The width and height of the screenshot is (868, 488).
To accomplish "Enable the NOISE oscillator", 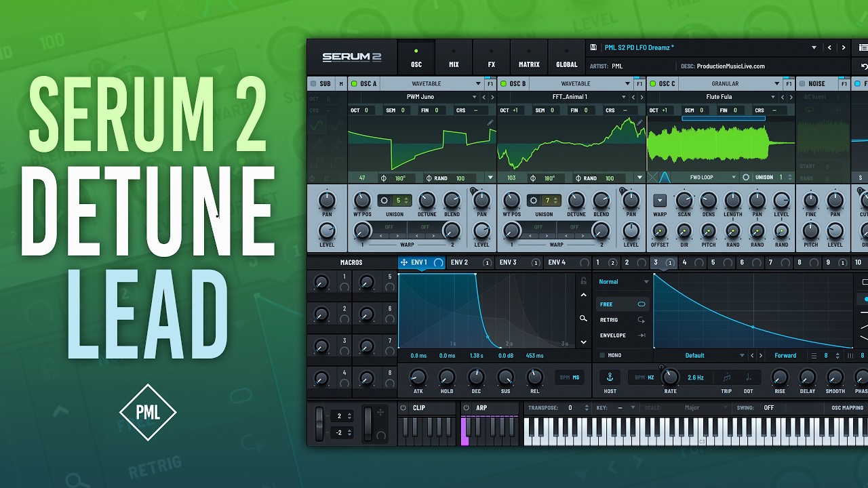I will [802, 84].
